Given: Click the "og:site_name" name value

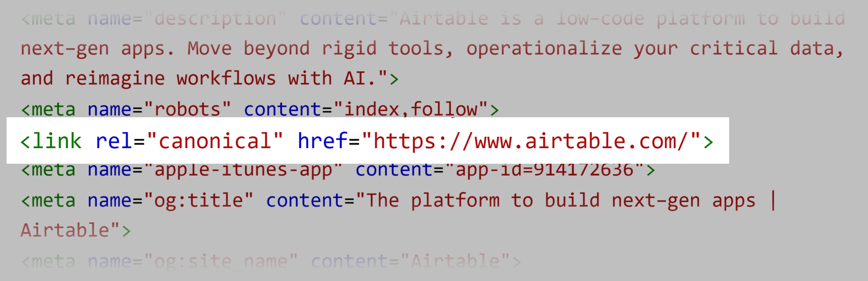Looking at the screenshot, I should [221, 261].
